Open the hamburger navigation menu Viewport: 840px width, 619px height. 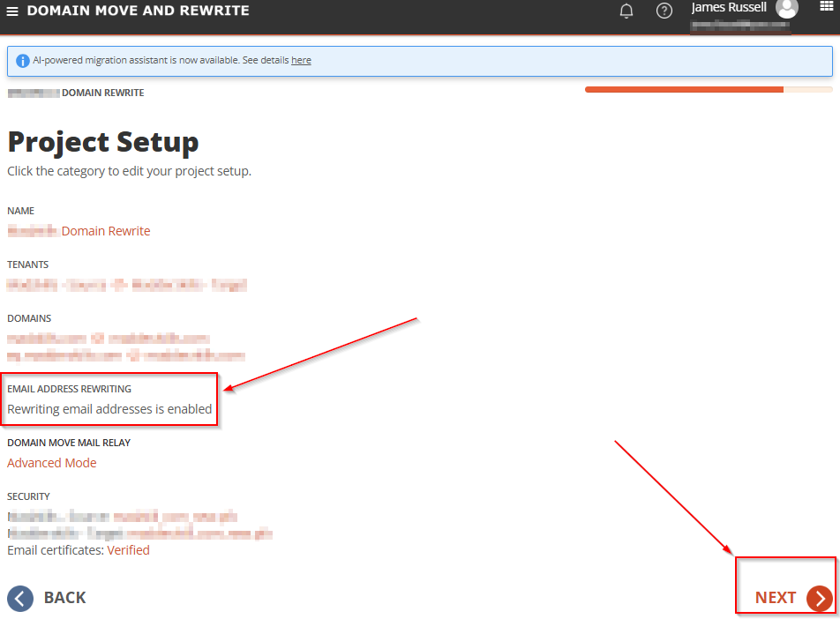click(11, 11)
